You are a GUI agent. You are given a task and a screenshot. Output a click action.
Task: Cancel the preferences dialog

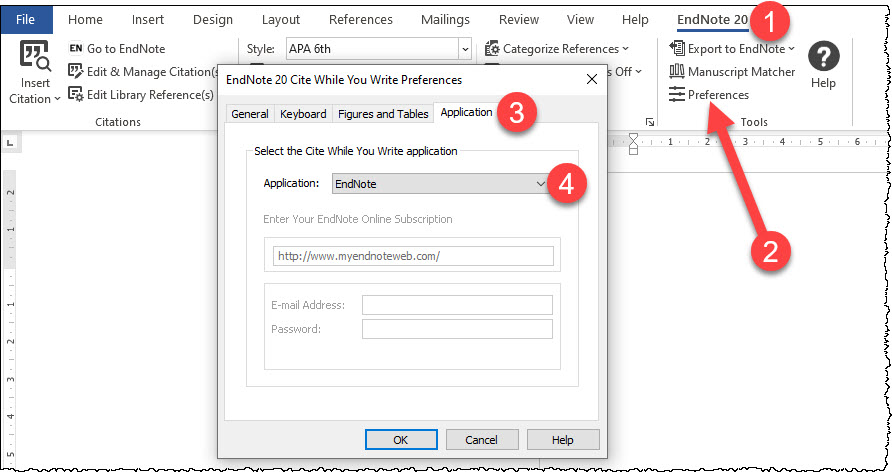tap(480, 439)
